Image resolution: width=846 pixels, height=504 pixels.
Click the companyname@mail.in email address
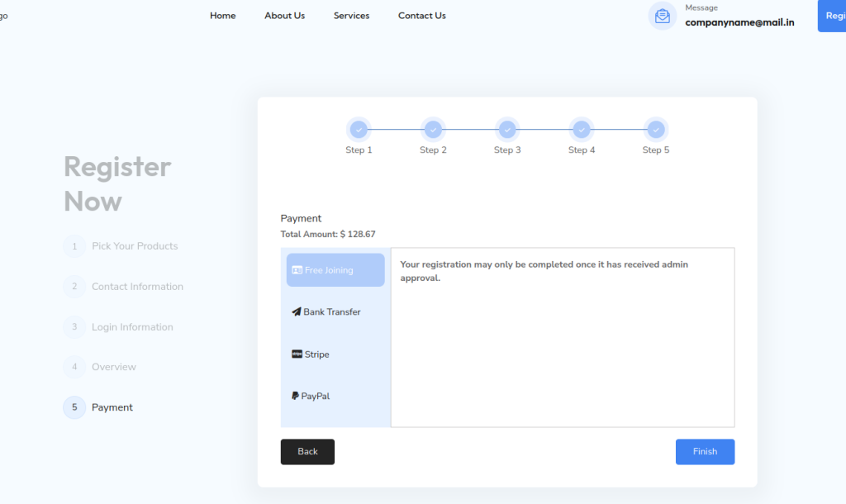(x=739, y=23)
